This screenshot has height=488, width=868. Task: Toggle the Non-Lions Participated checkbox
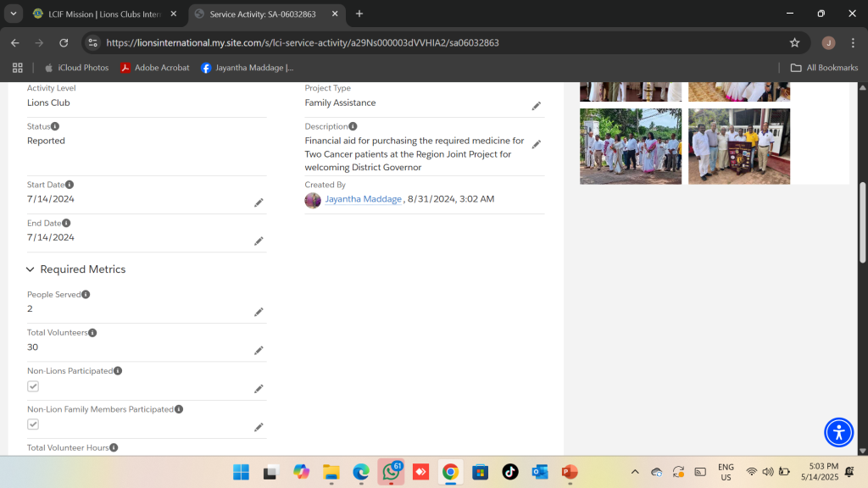(x=33, y=386)
